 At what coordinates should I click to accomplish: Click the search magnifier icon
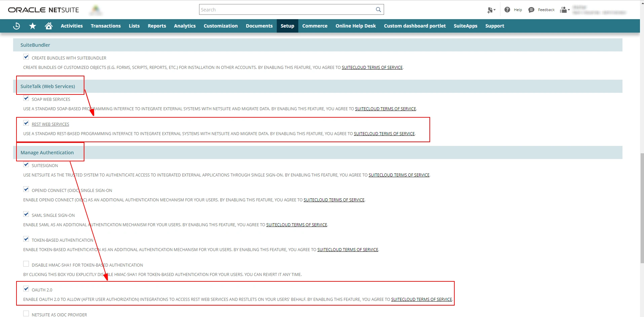378,10
